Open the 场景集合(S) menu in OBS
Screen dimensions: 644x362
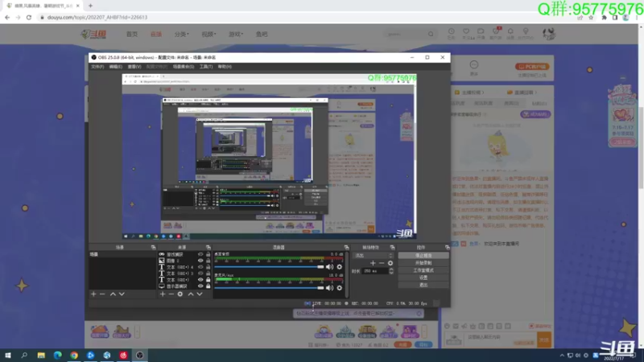click(x=184, y=67)
